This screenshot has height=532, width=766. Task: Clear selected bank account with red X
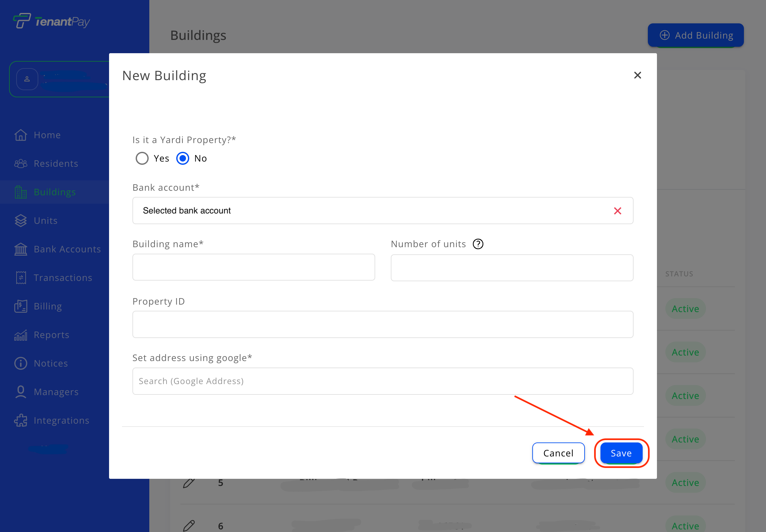click(x=617, y=211)
